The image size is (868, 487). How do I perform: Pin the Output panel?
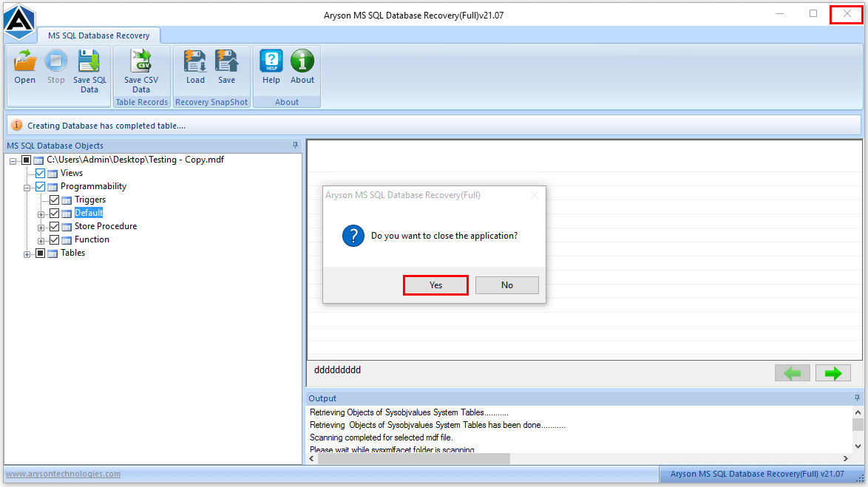coord(857,398)
